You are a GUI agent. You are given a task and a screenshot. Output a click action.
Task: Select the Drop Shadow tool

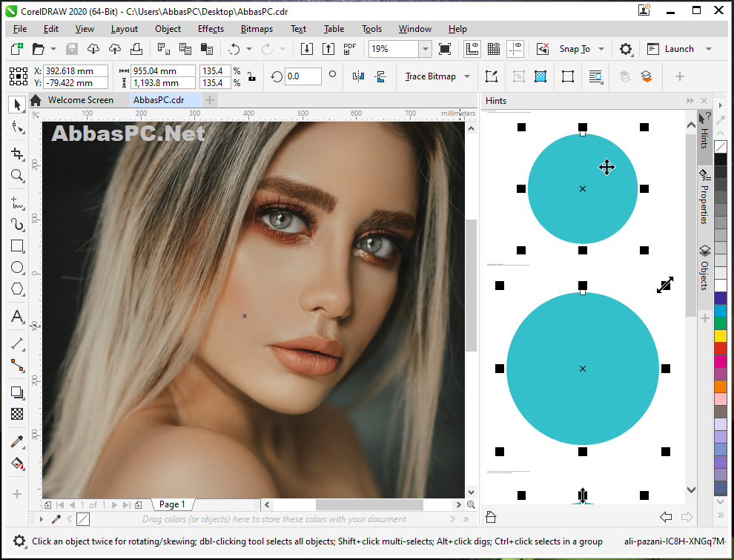[17, 392]
